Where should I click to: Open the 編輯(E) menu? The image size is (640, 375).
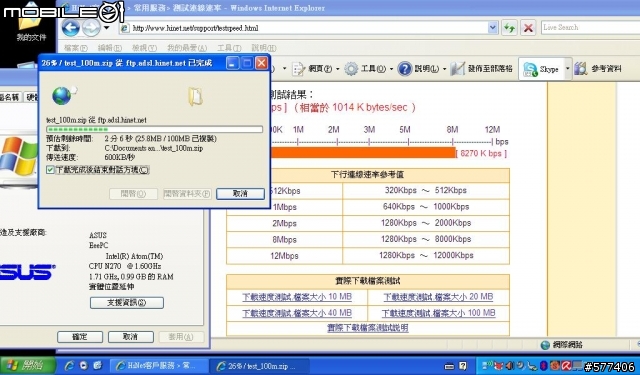pos(110,48)
